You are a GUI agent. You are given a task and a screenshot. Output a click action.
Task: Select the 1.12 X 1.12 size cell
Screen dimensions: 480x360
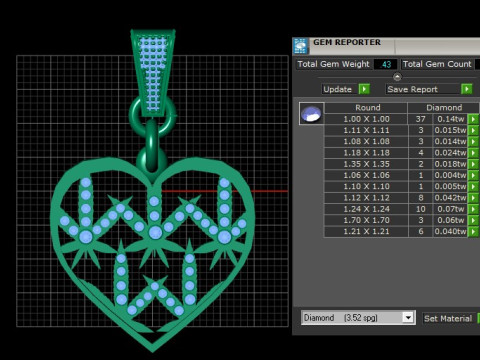click(x=366, y=198)
